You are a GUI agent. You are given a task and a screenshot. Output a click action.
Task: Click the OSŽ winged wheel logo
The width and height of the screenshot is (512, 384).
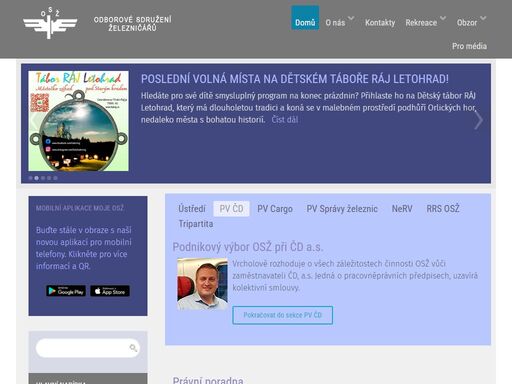coord(50,23)
